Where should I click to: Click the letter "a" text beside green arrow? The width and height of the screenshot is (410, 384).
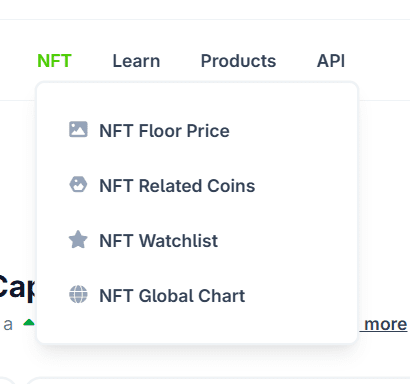point(8,324)
